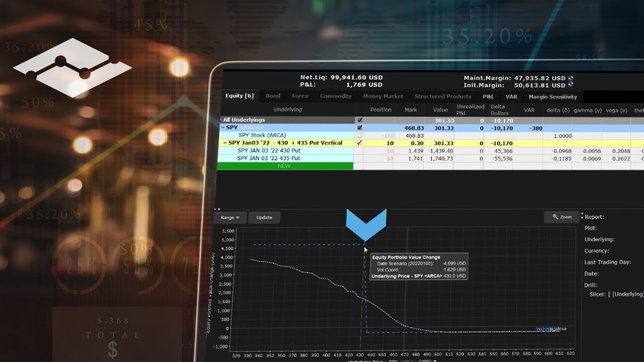Click the 4,699 USD tooltip value
644x362 pixels.
point(454,263)
